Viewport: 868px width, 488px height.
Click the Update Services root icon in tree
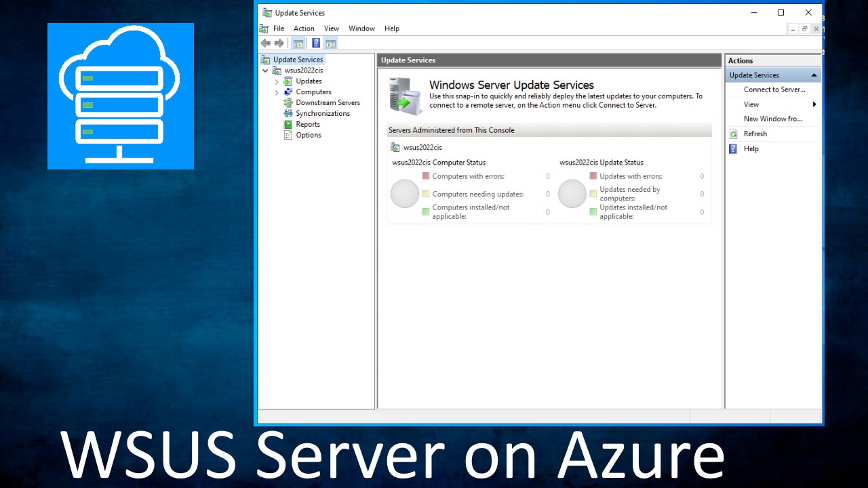coord(265,60)
